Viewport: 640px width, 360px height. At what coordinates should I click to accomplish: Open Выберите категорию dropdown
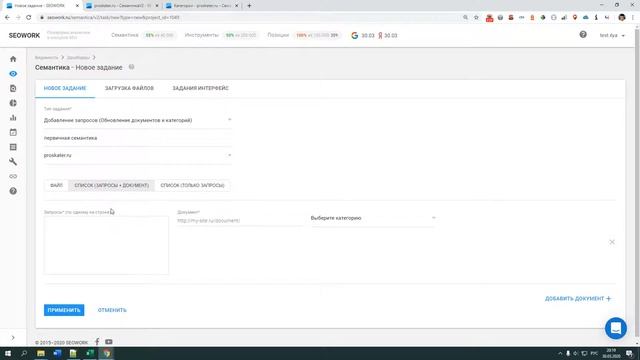point(373,218)
